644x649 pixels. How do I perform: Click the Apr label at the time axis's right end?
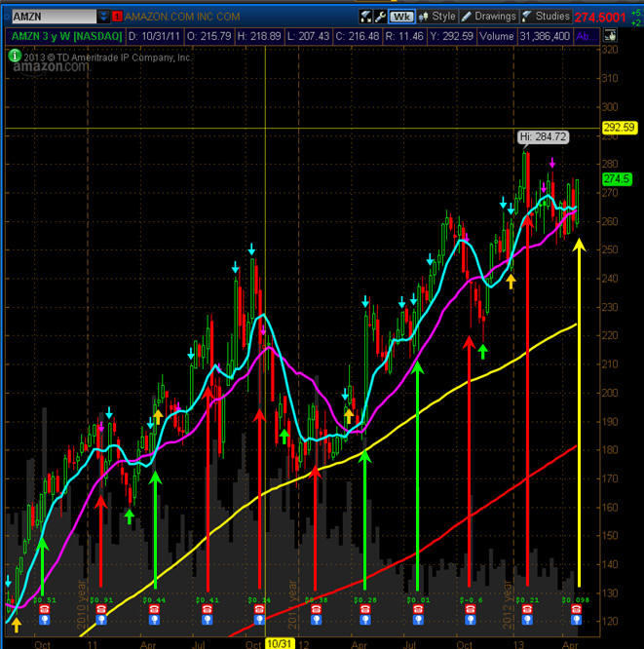570,644
